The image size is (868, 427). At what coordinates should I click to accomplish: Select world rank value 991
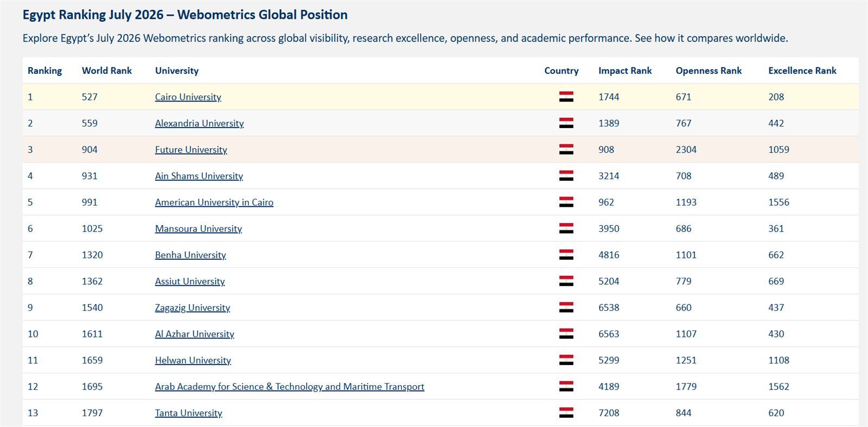click(90, 202)
